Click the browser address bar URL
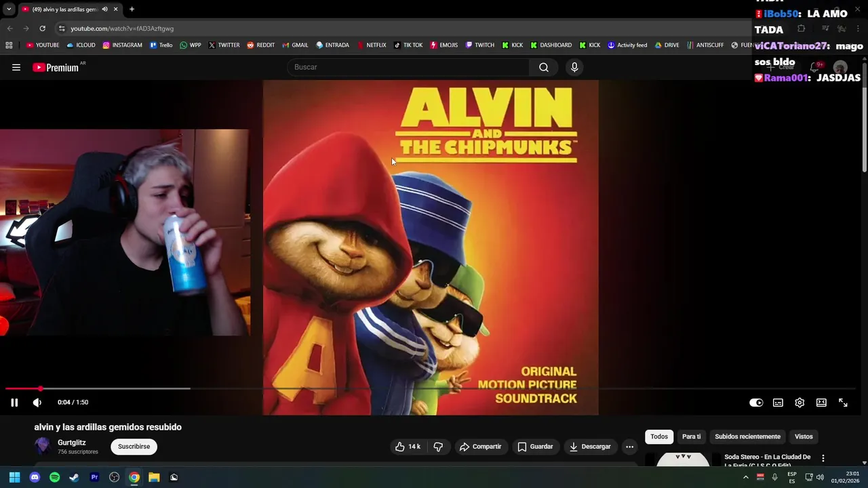868x488 pixels. coord(122,28)
